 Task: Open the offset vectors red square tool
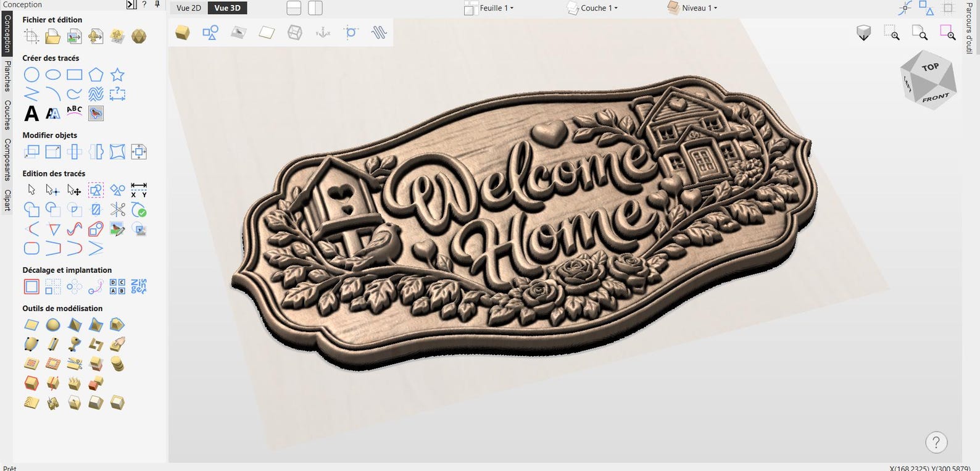pos(31,286)
